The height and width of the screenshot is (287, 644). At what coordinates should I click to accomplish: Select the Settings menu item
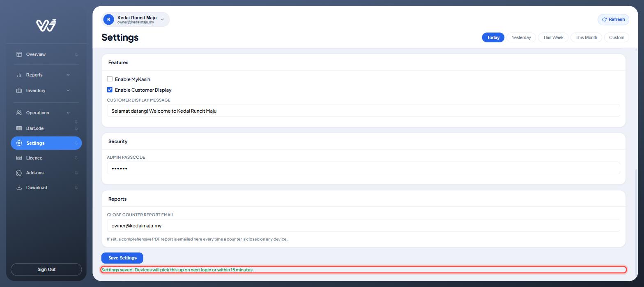coord(46,143)
